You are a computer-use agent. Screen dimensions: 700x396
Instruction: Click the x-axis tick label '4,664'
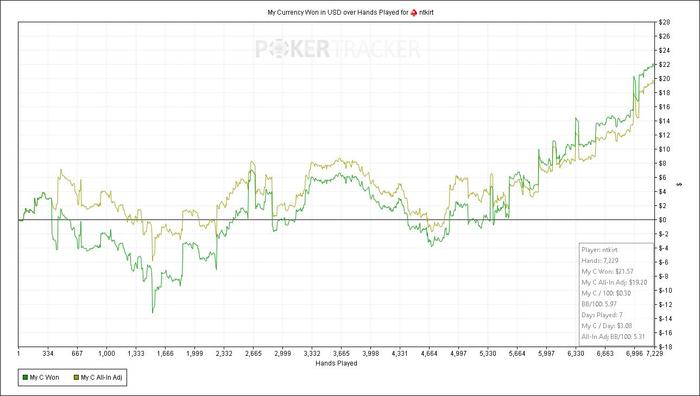(x=429, y=354)
